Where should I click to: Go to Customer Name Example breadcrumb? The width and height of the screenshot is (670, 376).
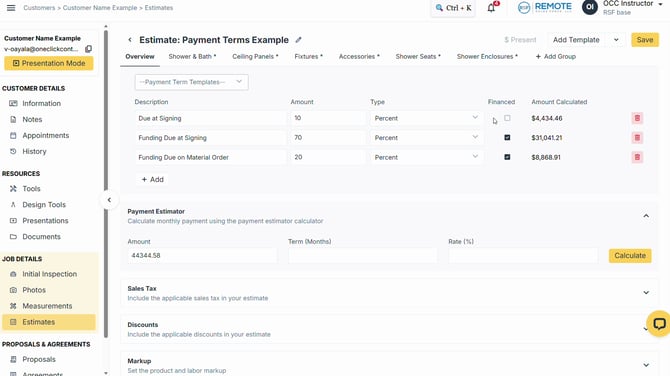point(100,8)
